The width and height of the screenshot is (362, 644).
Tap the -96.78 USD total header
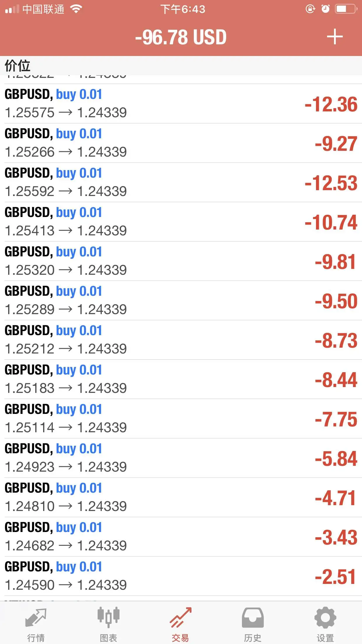pyautogui.click(x=181, y=37)
